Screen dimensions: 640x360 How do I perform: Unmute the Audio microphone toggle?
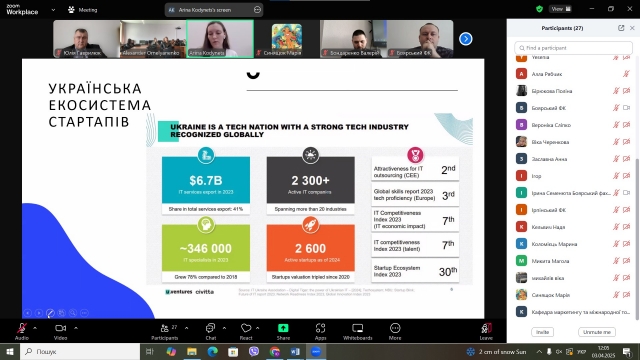point(22,328)
